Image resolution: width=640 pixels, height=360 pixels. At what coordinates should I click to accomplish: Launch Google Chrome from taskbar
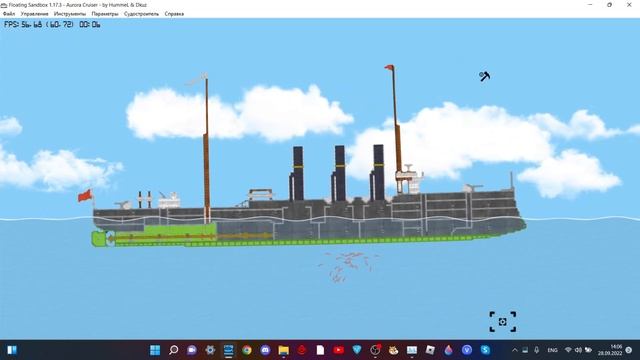247,350
